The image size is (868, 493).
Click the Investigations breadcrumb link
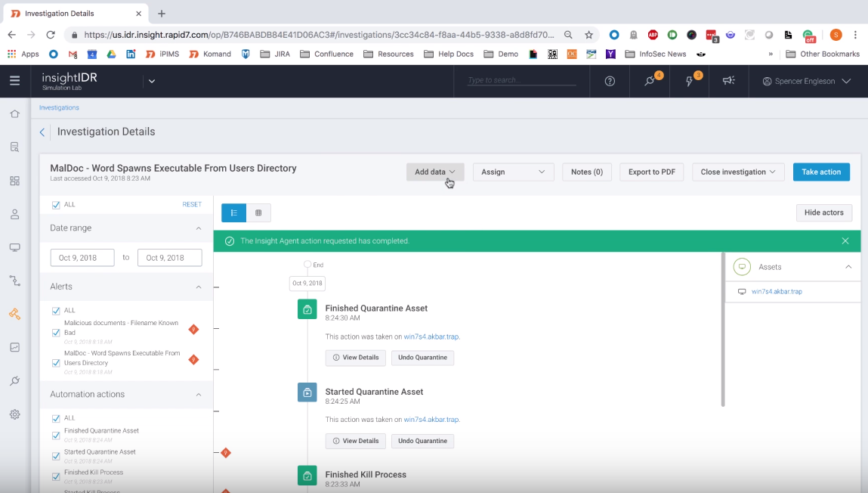click(x=59, y=107)
